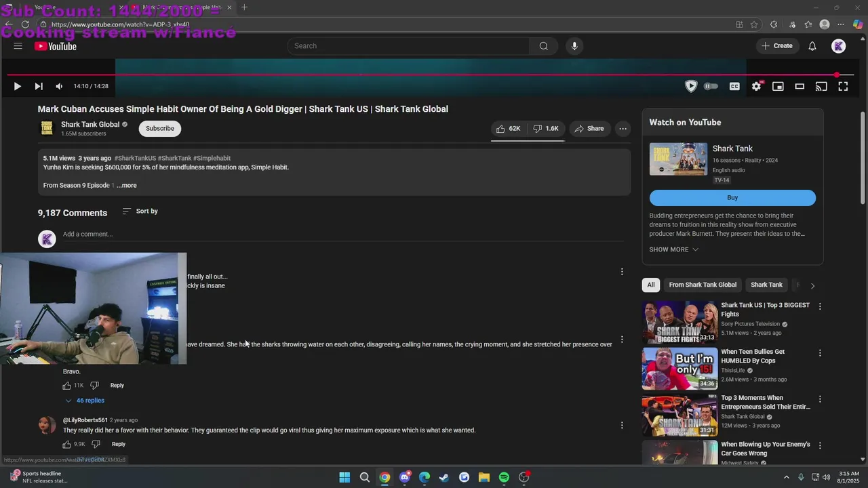Play the video
Image resolution: width=868 pixels, height=488 pixels.
pos(17,86)
